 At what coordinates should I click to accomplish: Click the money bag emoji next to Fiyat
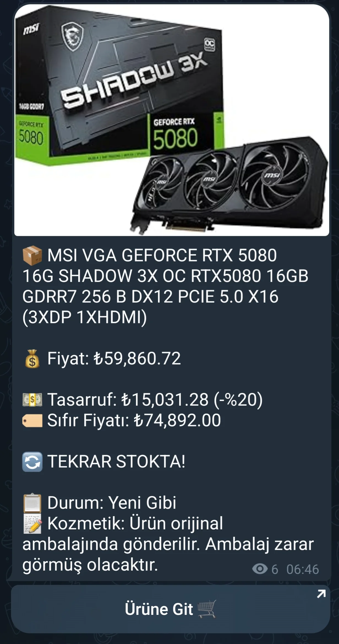32,358
